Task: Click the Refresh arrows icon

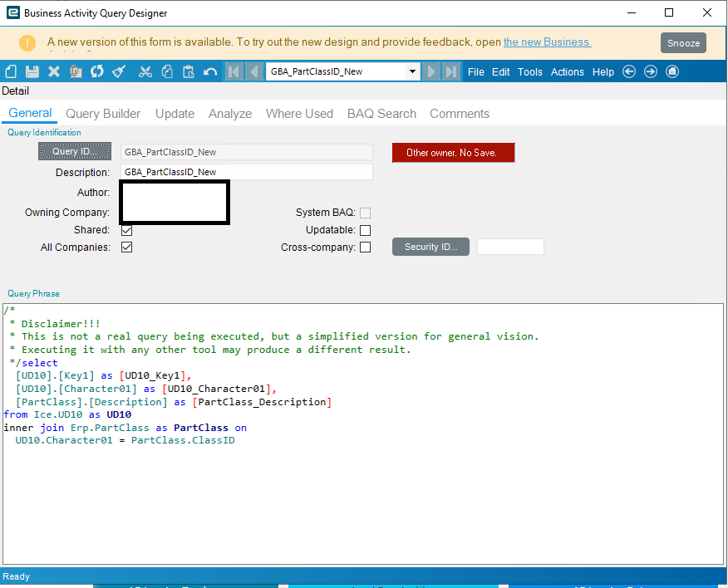Action: 97,71
